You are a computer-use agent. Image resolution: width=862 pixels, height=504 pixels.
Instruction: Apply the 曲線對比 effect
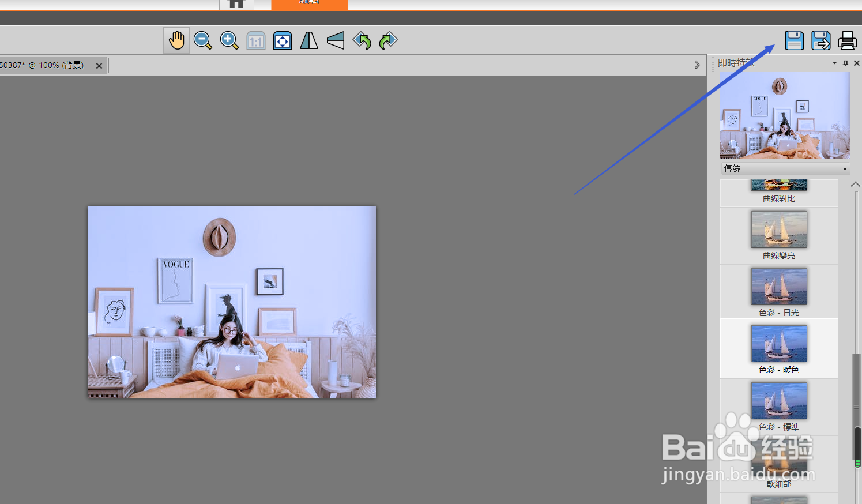coord(779,193)
